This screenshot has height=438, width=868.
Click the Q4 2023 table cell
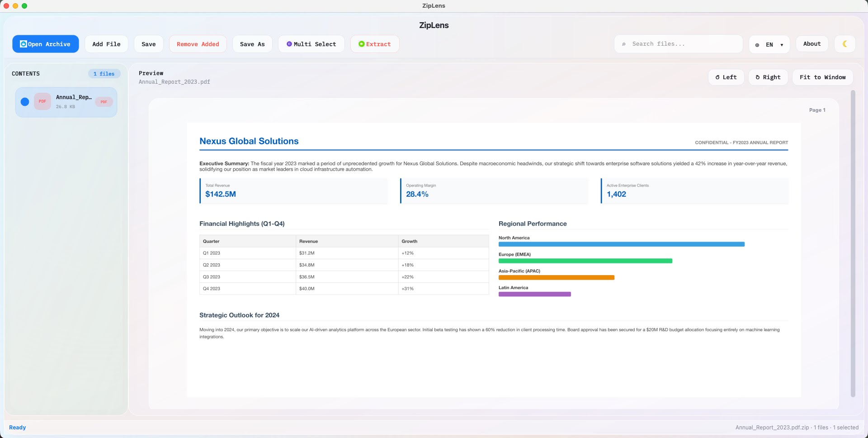pyautogui.click(x=247, y=289)
